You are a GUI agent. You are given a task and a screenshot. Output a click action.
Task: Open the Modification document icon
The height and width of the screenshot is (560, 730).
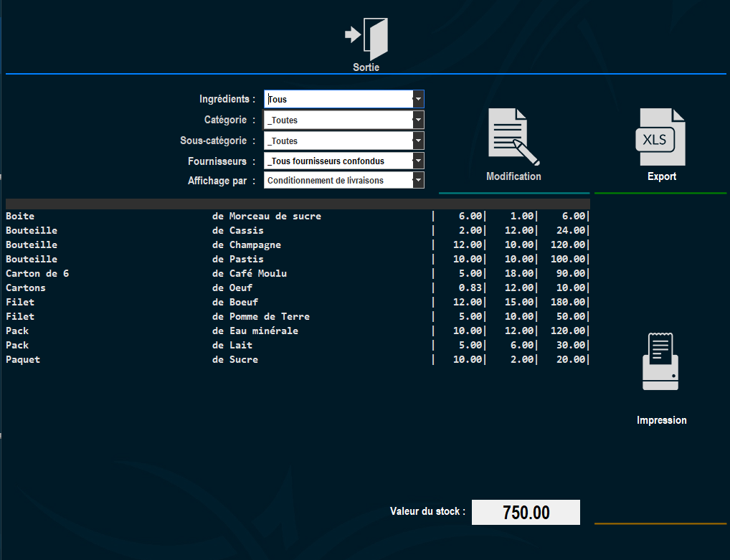coord(513,137)
